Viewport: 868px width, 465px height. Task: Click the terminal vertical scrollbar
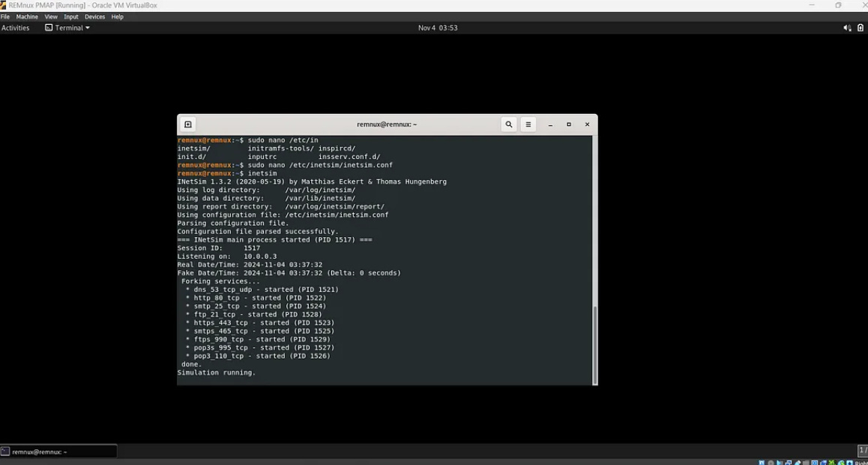595,344
